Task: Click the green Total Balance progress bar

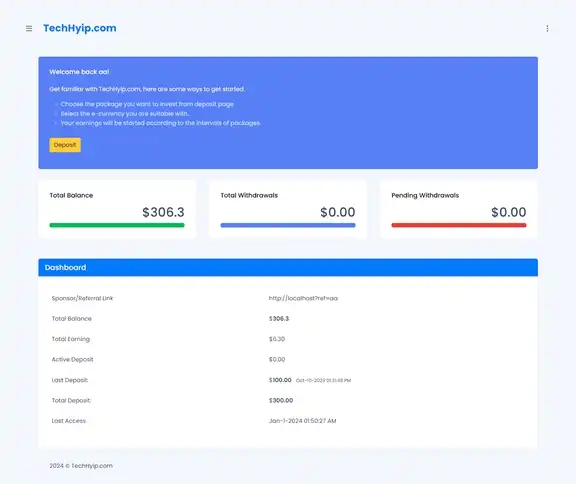Action: [117, 225]
